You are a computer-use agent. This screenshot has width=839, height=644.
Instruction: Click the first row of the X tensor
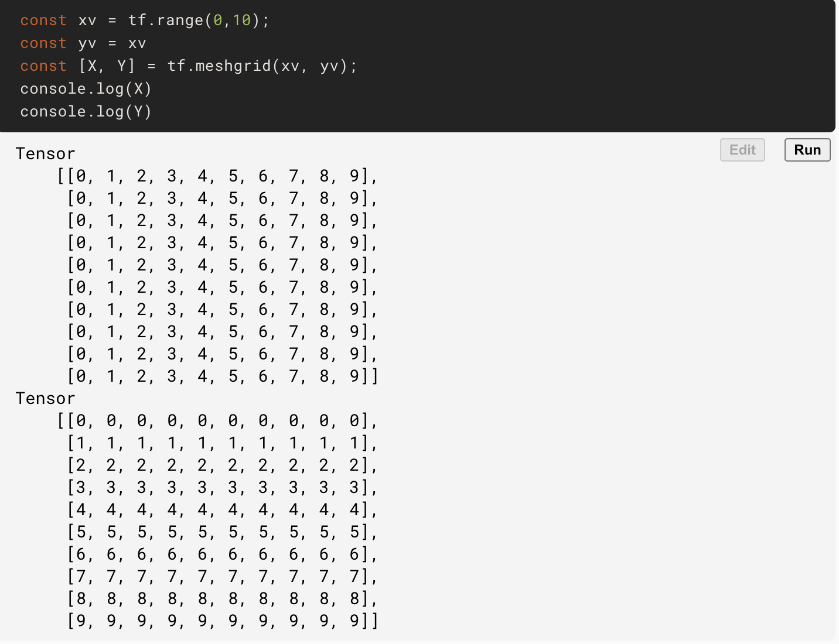[x=217, y=176]
